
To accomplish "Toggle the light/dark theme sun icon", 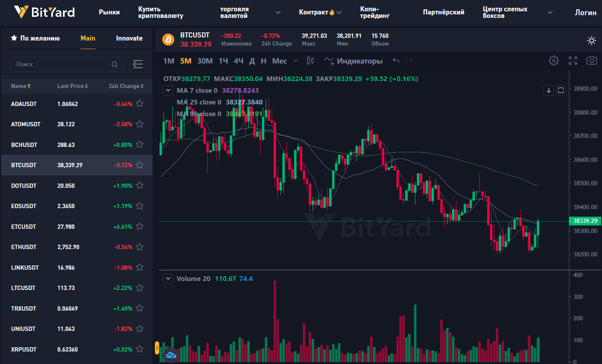I will (x=591, y=41).
